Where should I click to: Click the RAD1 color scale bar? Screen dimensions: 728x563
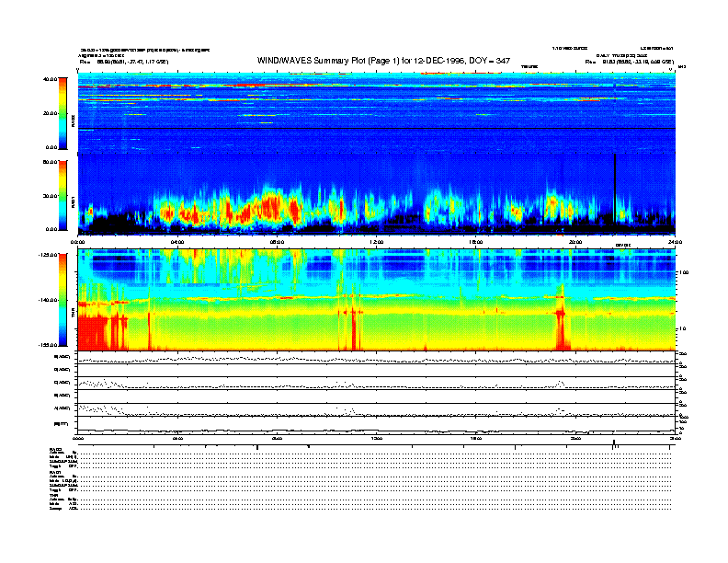pyautogui.click(x=63, y=195)
